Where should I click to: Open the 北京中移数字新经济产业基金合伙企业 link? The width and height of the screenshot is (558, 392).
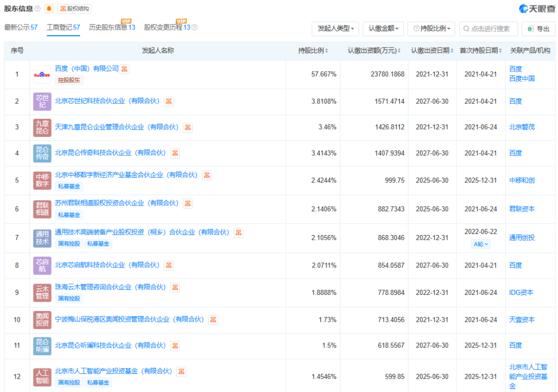(127, 175)
